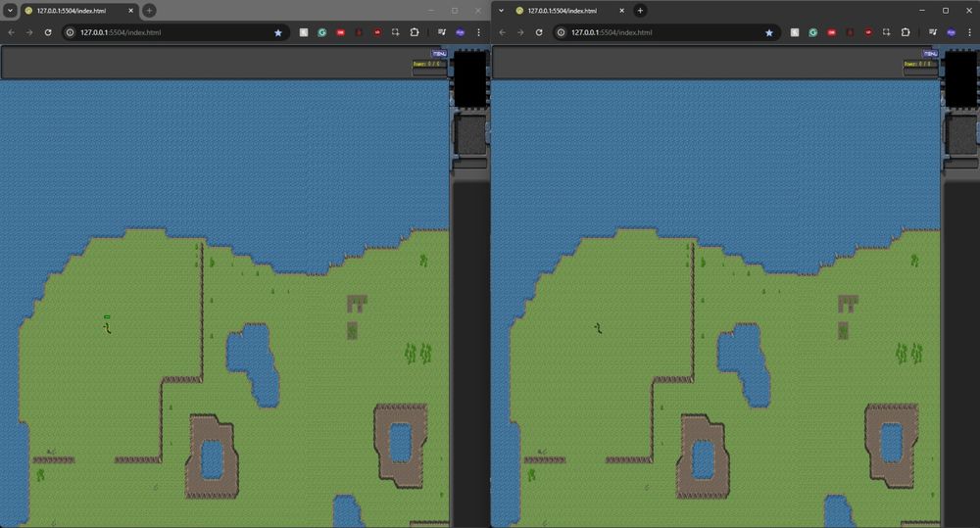Open media controls icon in right window
Image resolution: width=980 pixels, height=528 pixels.
pos(933,32)
